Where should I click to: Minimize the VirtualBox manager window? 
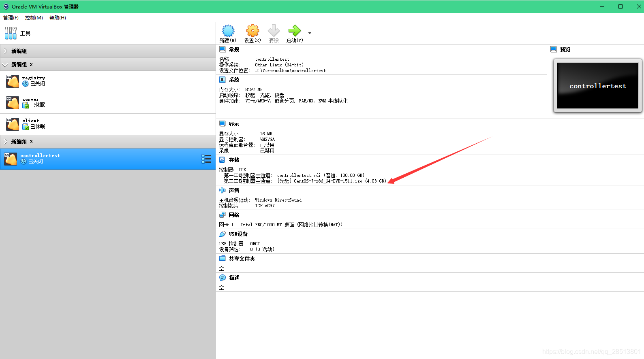pos(602,6)
